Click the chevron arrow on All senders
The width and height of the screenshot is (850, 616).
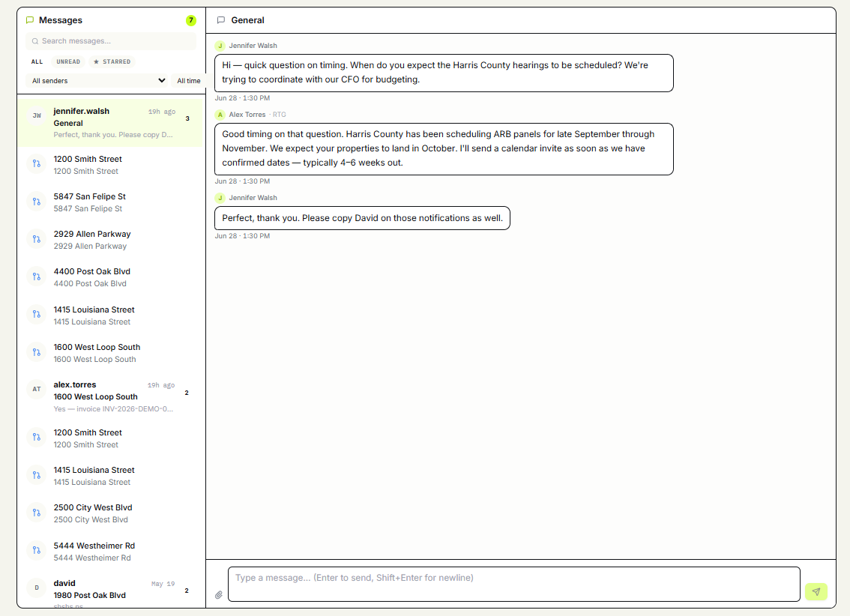click(162, 81)
